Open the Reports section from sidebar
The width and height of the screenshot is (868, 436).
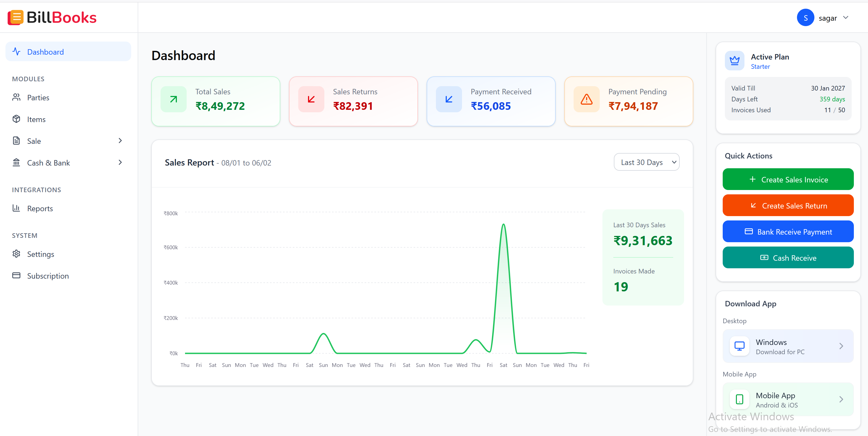click(40, 208)
